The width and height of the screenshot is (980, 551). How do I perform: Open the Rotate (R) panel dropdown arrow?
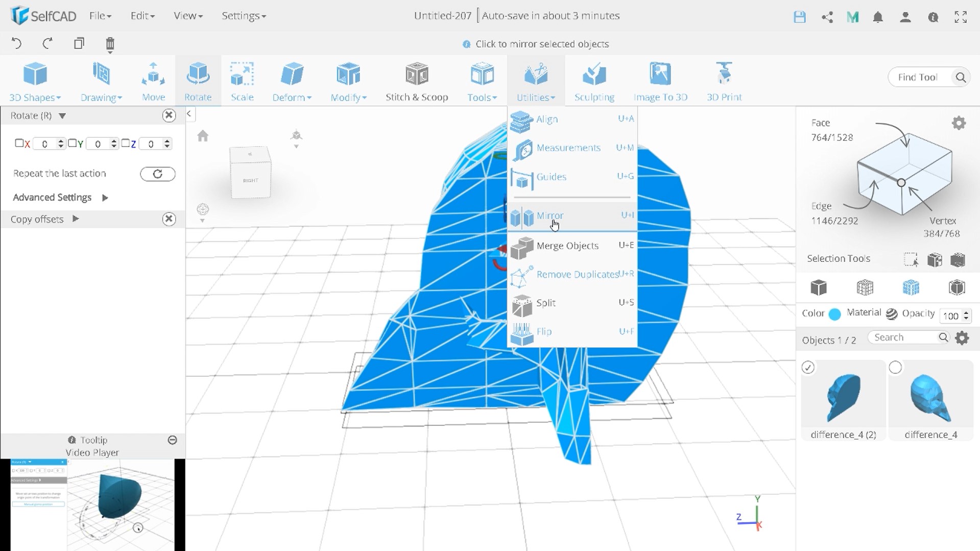pyautogui.click(x=62, y=116)
